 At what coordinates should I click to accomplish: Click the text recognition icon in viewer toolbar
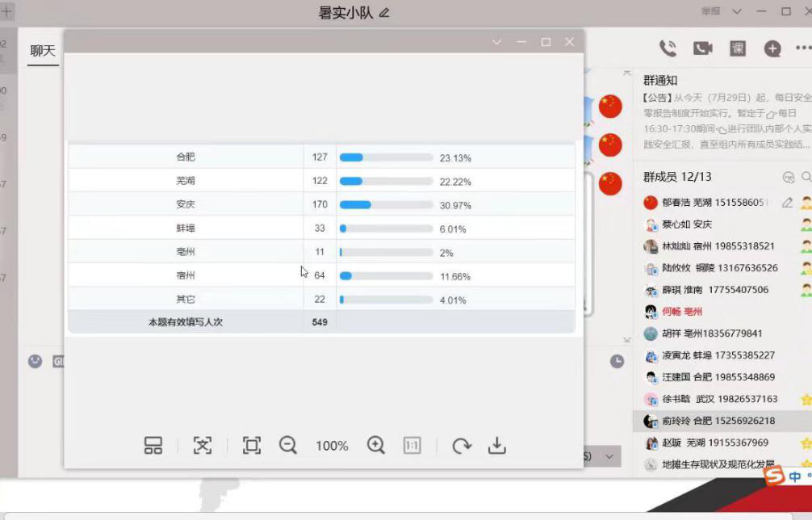point(203,445)
